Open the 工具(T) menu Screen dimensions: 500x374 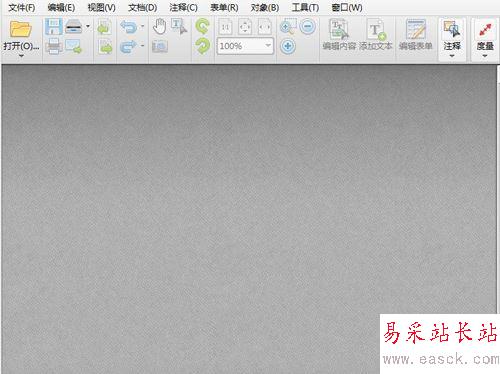(305, 8)
